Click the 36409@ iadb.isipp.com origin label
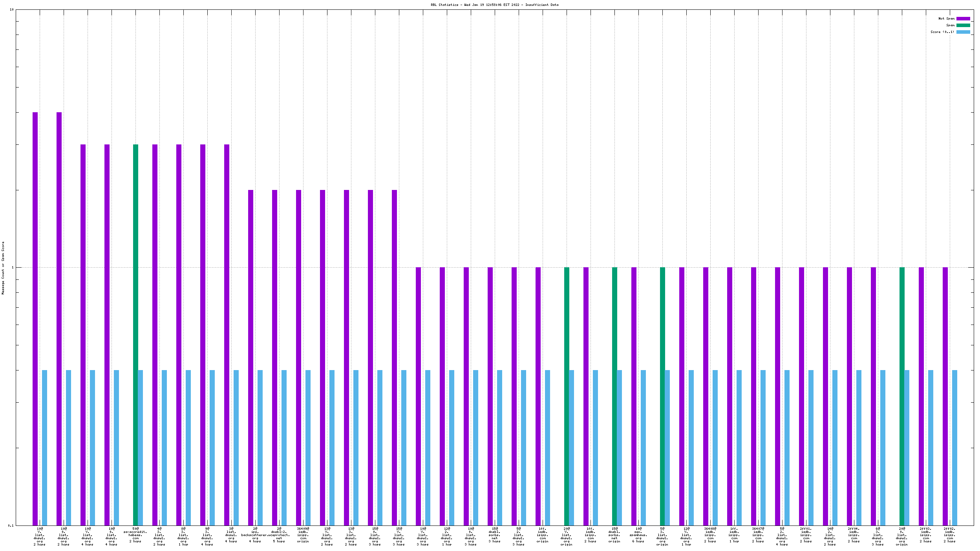Viewport: 980px width, 551px height. tap(303, 535)
